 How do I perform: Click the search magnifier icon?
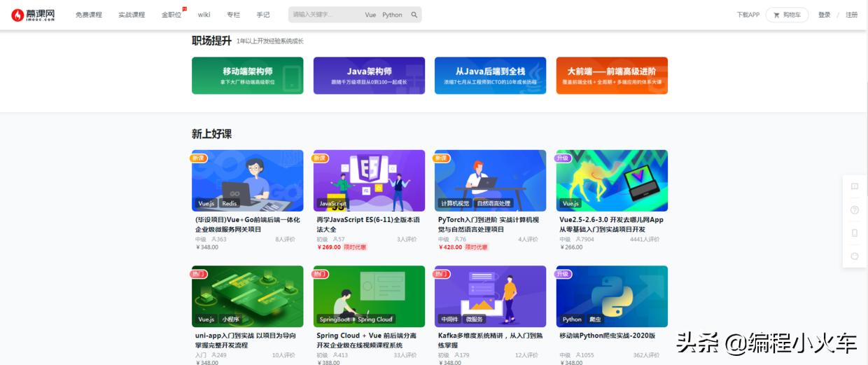[x=414, y=15]
